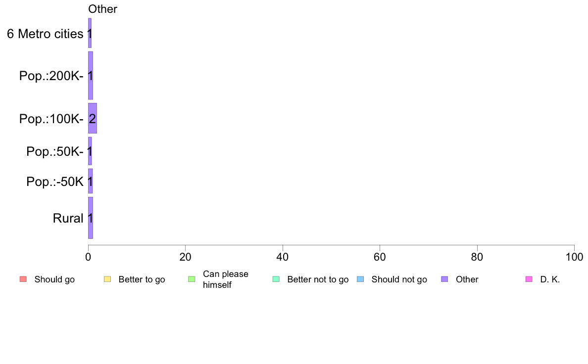Select the 6 Metro cities bar
This screenshot has height=364, width=588.
(x=90, y=33)
